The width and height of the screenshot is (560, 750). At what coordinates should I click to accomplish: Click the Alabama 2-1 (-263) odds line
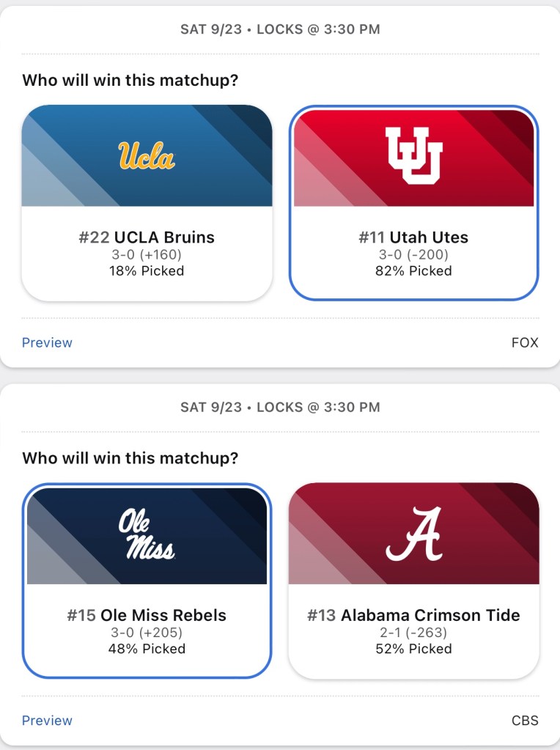(x=414, y=633)
